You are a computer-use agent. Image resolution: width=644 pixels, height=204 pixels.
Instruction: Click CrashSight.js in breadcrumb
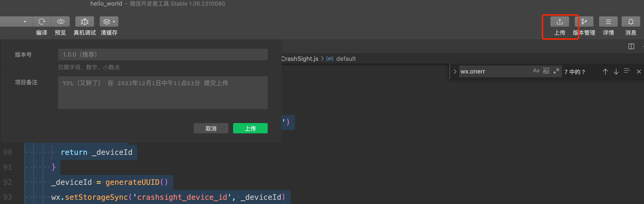click(300, 59)
